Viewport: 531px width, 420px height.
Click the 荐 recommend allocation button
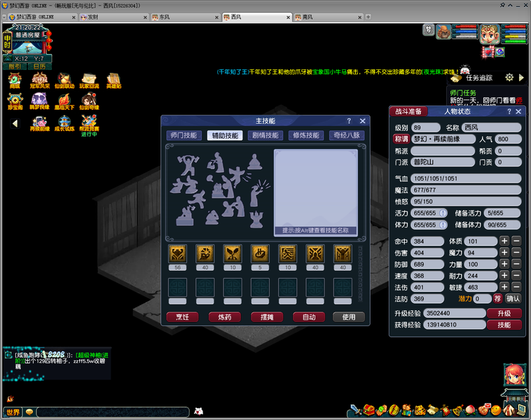point(497,298)
